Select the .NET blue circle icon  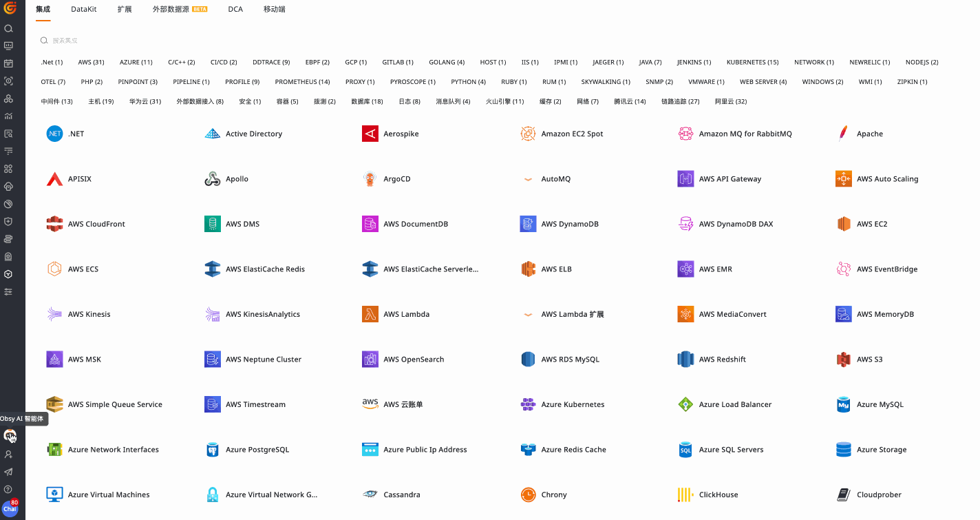pyautogui.click(x=54, y=134)
